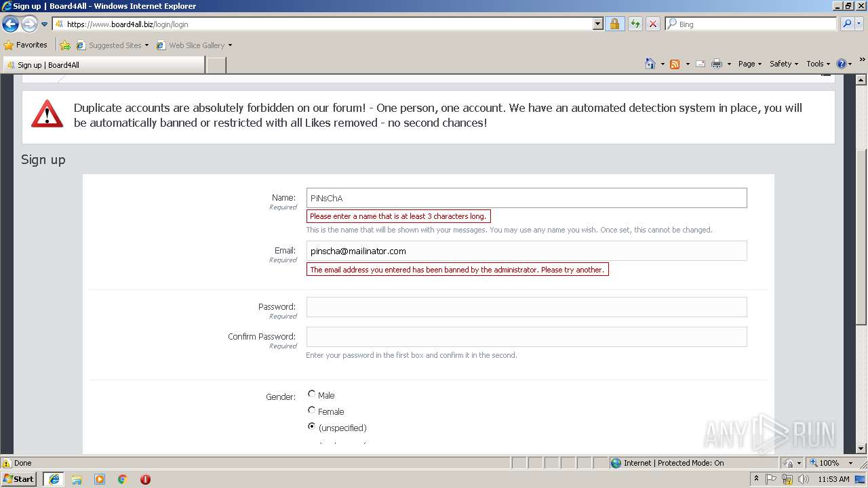Expand the Feeds dropdown arrow

pos(688,64)
